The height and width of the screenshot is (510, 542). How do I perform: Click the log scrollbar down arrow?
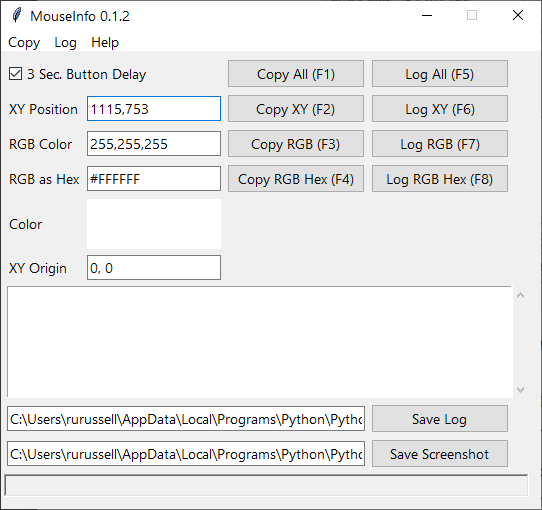(520, 390)
